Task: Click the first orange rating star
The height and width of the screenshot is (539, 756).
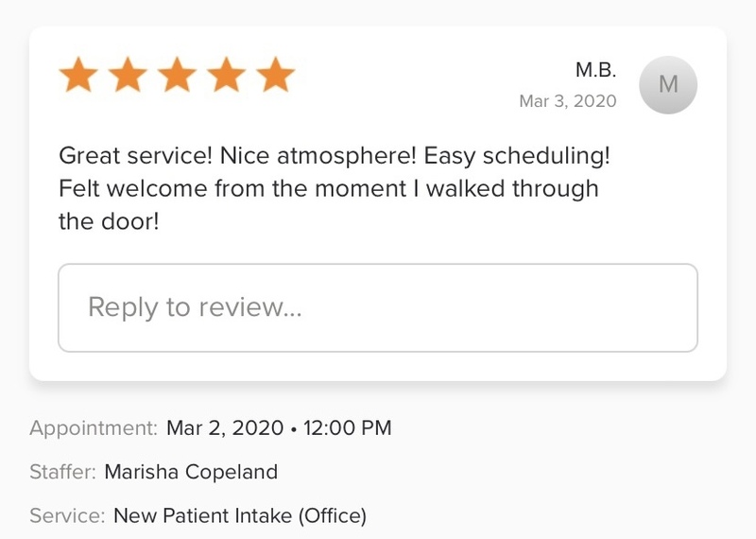Action: [77, 76]
